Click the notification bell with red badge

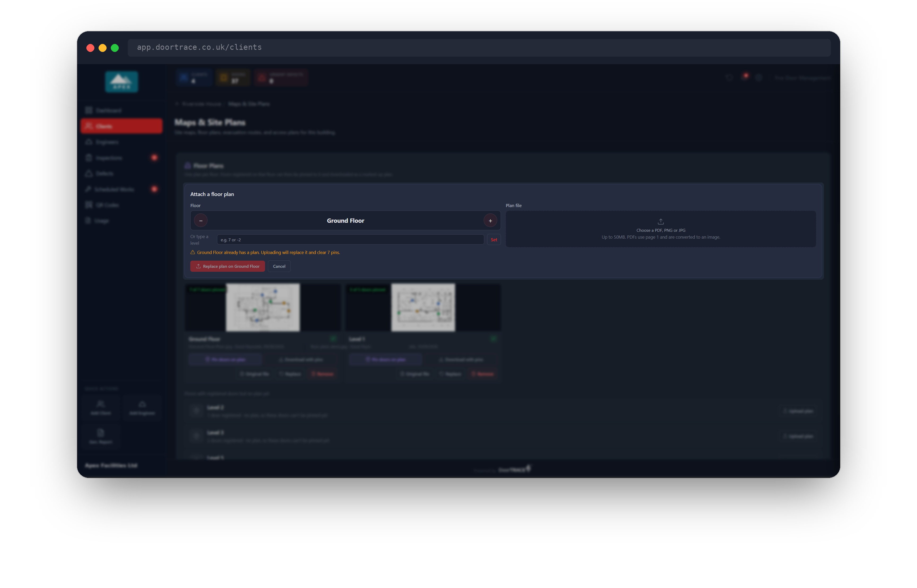point(745,77)
